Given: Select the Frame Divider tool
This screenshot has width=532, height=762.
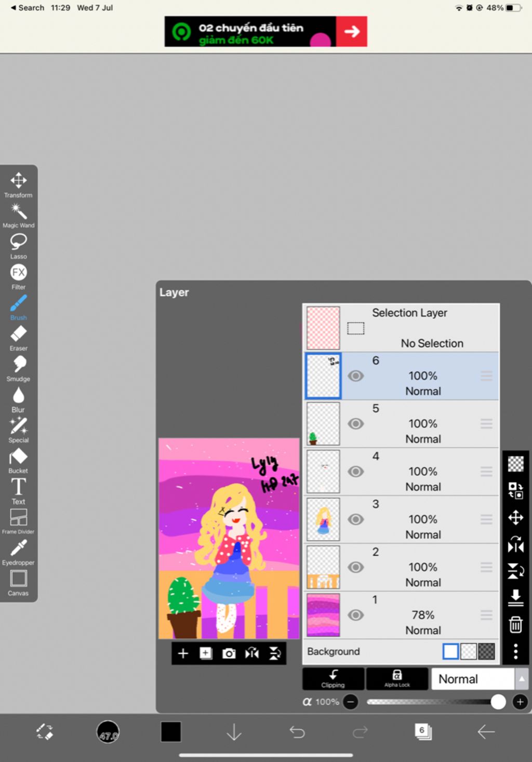Looking at the screenshot, I should (19, 522).
